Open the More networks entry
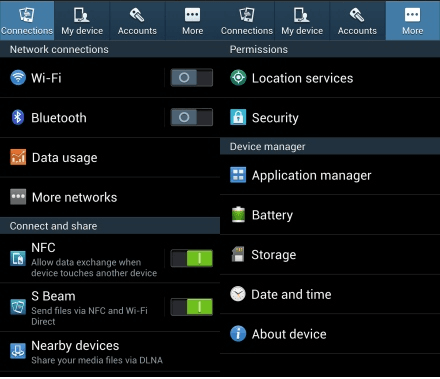 pos(110,197)
